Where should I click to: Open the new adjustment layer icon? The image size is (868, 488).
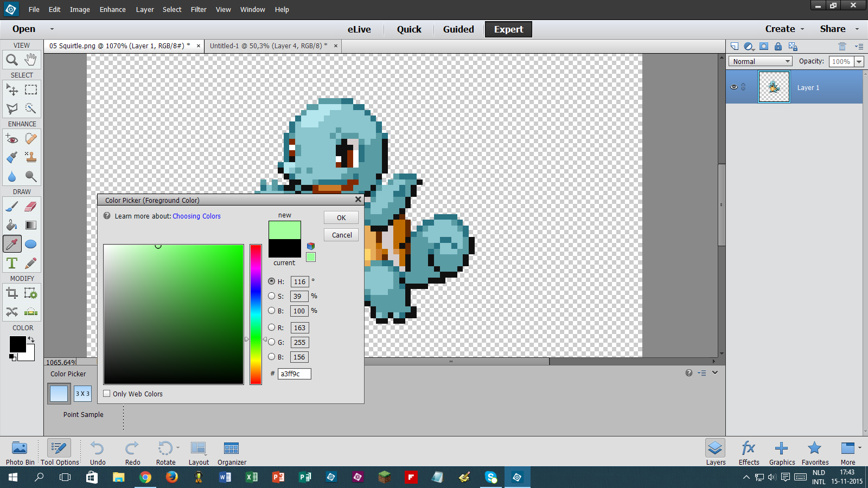749,46
